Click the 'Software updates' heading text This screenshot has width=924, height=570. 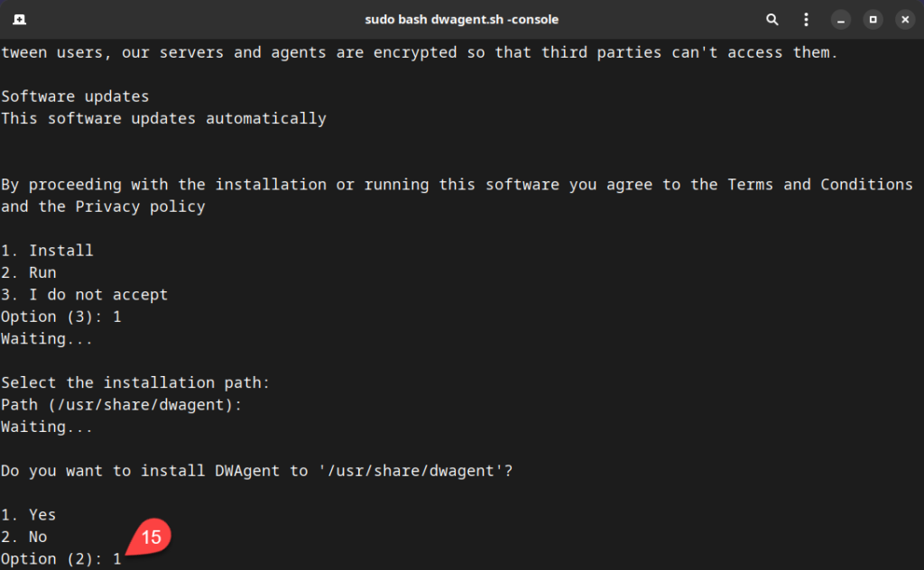click(x=75, y=96)
